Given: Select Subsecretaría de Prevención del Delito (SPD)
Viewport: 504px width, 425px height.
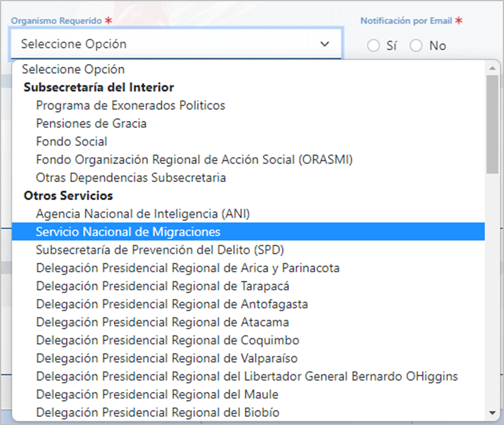Looking at the screenshot, I should coord(248,250).
